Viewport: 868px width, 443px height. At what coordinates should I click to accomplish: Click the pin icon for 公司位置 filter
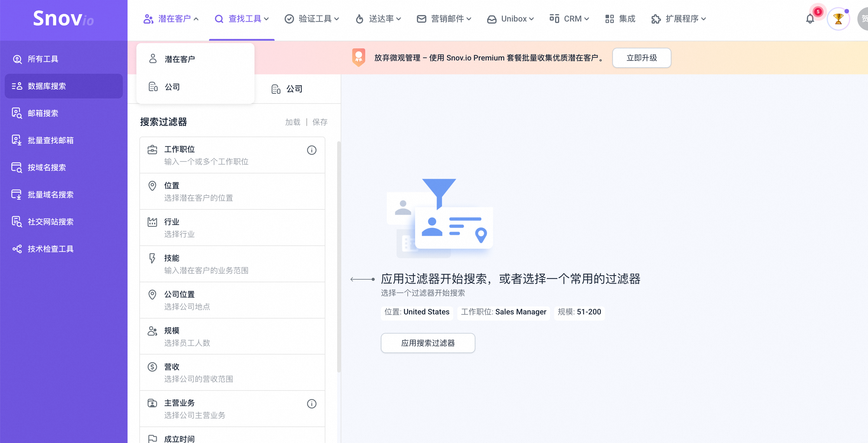coord(152,295)
